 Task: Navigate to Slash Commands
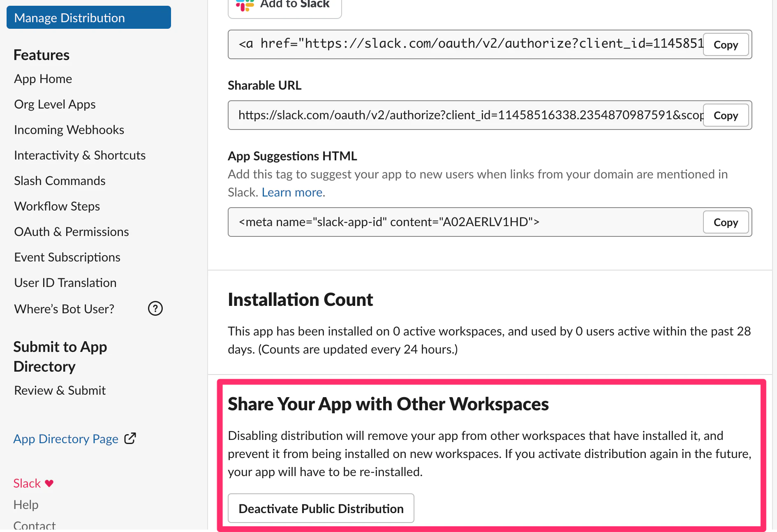(60, 180)
